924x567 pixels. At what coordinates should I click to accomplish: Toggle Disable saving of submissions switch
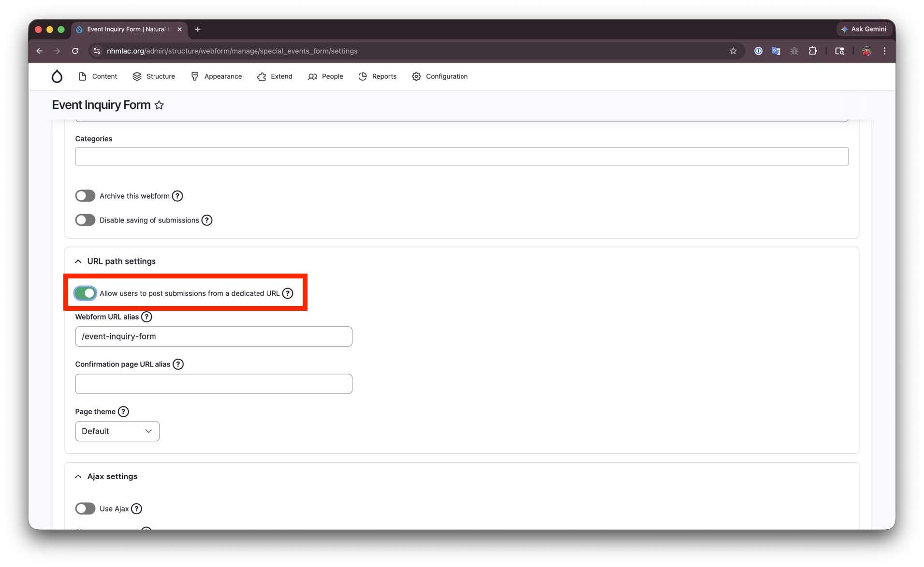[85, 220]
